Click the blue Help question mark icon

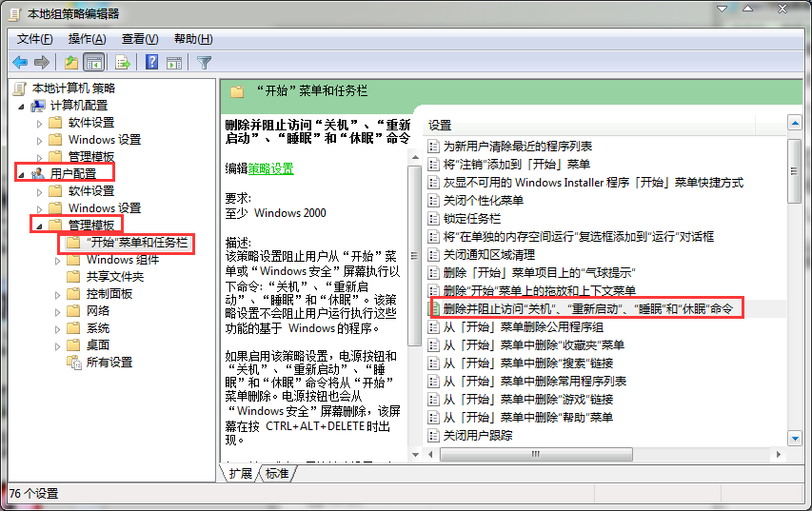[x=151, y=63]
